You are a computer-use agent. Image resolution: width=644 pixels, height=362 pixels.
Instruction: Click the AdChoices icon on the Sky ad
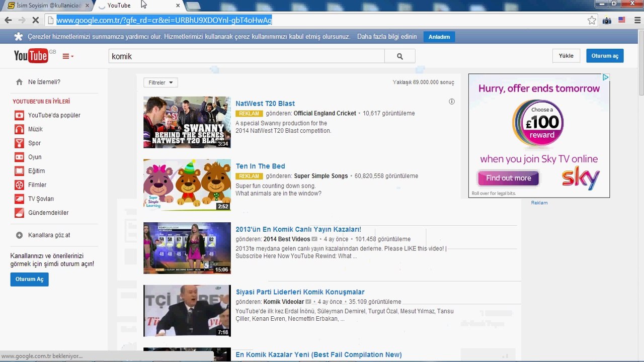606,77
